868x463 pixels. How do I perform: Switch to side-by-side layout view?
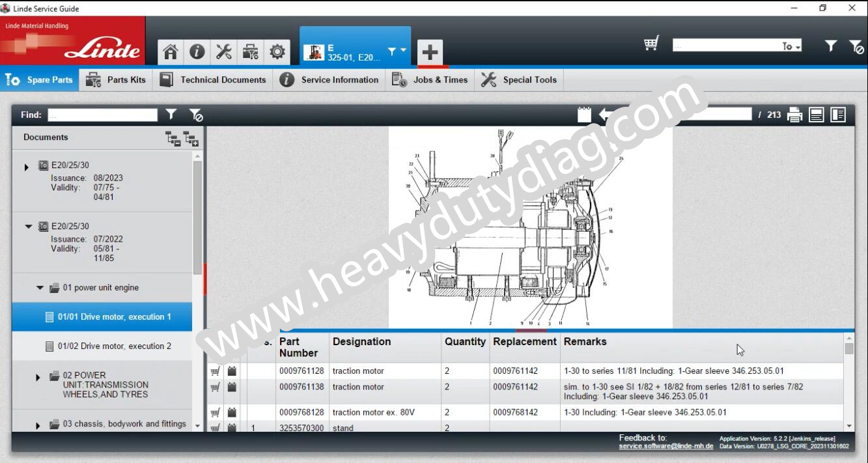[838, 115]
